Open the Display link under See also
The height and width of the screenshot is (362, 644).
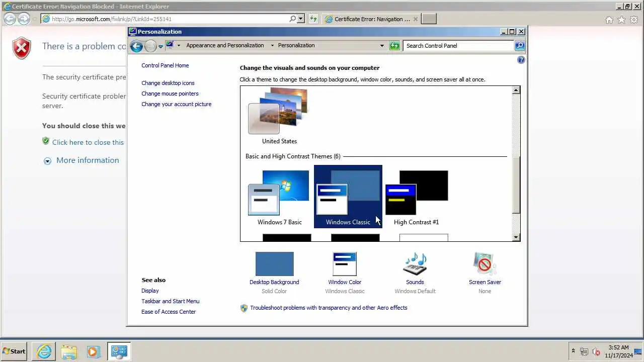pos(150,291)
